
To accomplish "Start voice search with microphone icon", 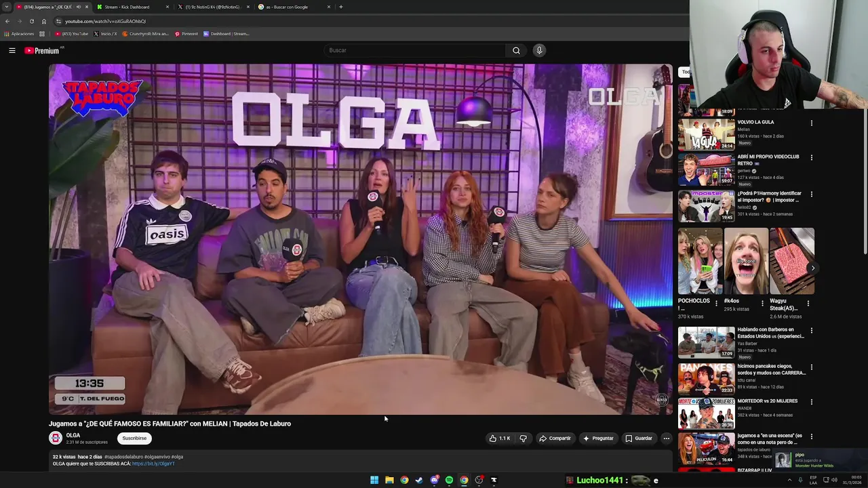I will (539, 50).
